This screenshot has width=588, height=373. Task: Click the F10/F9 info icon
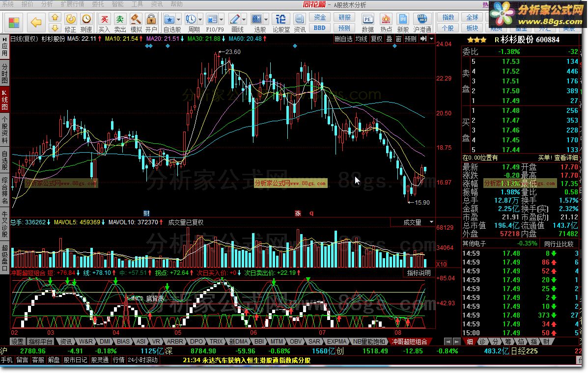click(212, 23)
